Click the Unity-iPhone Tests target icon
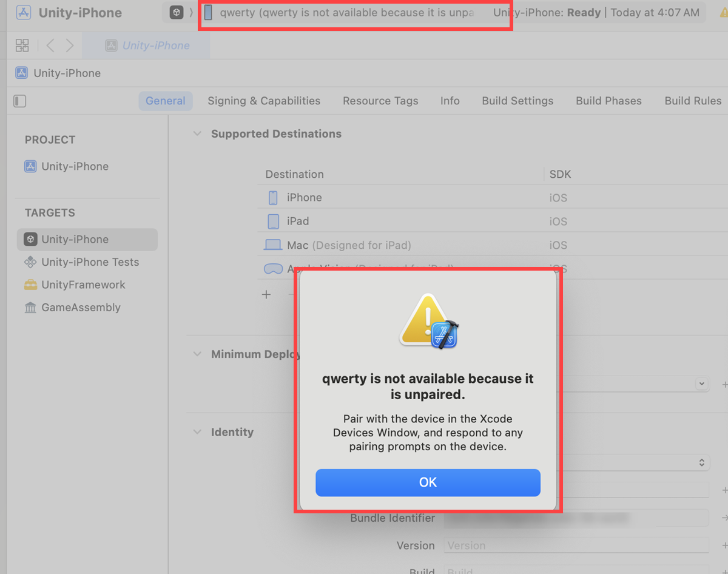728x574 pixels. click(x=30, y=262)
